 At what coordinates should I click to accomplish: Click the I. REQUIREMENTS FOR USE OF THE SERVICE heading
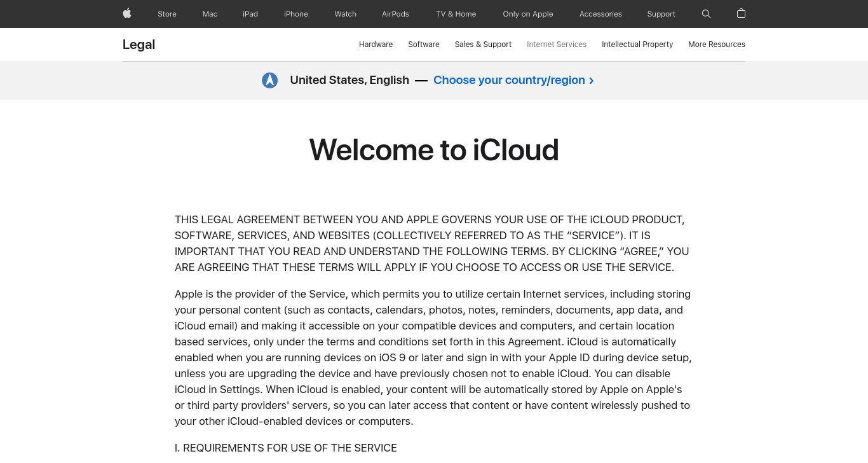pyautogui.click(x=286, y=448)
